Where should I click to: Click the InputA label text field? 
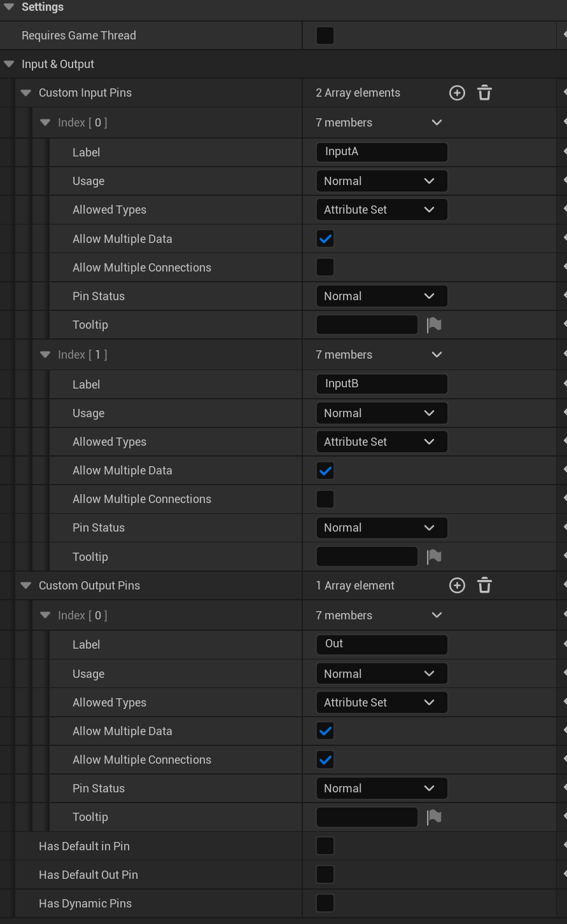pyautogui.click(x=381, y=152)
